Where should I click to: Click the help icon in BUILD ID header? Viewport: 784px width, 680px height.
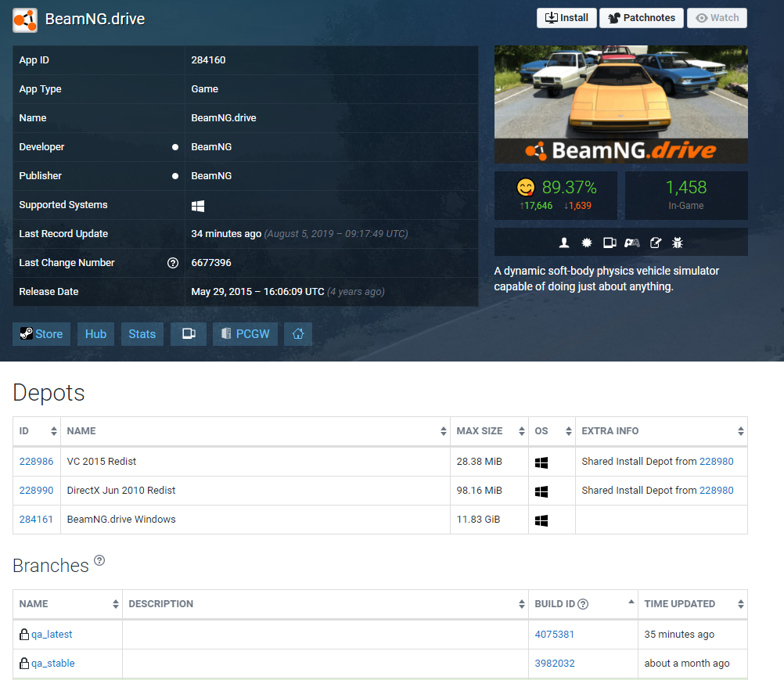pos(583,605)
